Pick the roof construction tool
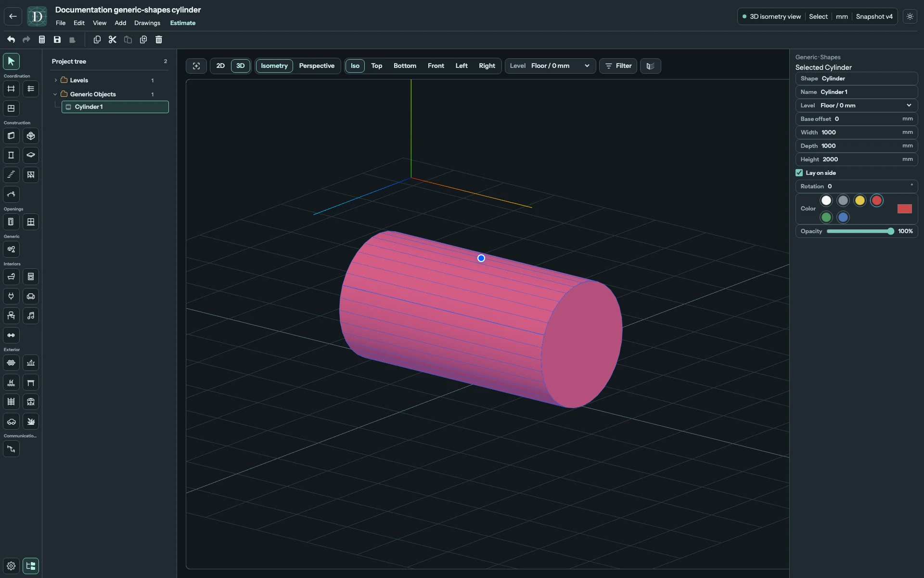 coord(11,195)
